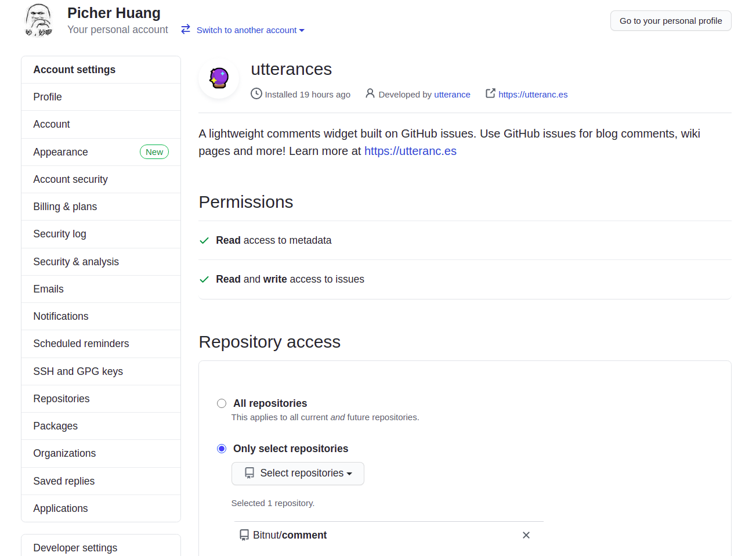Open Organizations settings

101,453
